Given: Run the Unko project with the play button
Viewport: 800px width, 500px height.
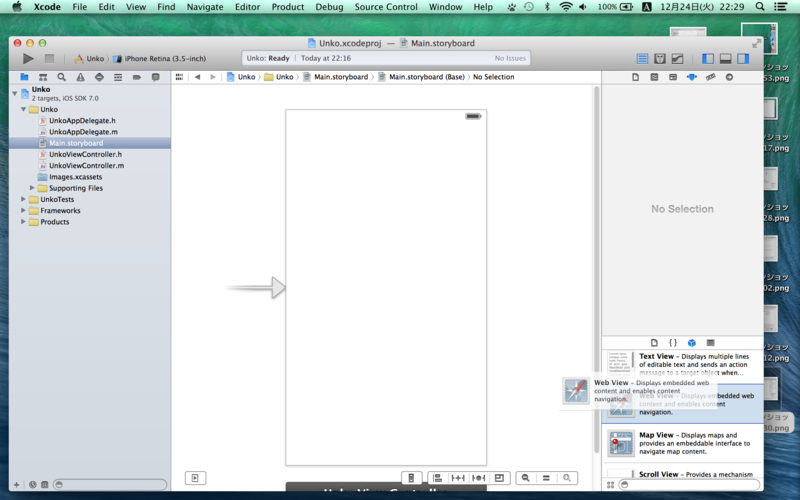Looking at the screenshot, I should coord(28,59).
